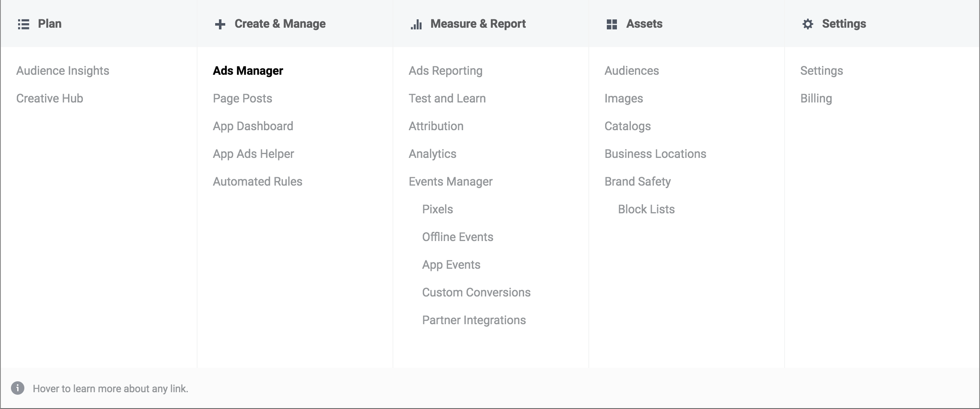The width and height of the screenshot is (980, 409).
Task: Click the Settings gear icon
Action: coord(808,24)
